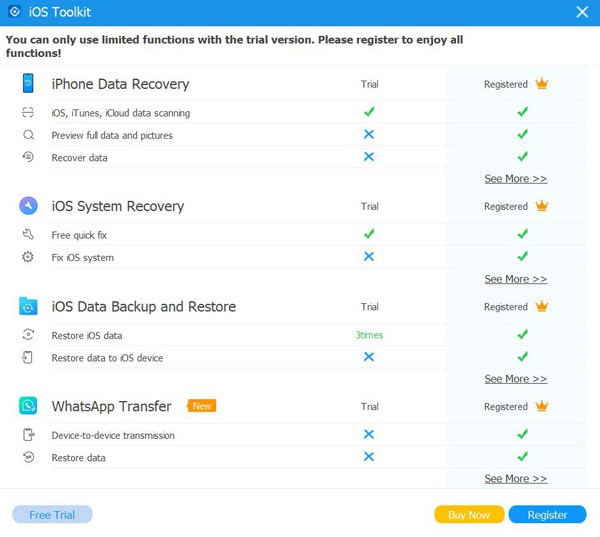Click the iOS System Recovery wrench icon
The image size is (600, 537).
28,206
